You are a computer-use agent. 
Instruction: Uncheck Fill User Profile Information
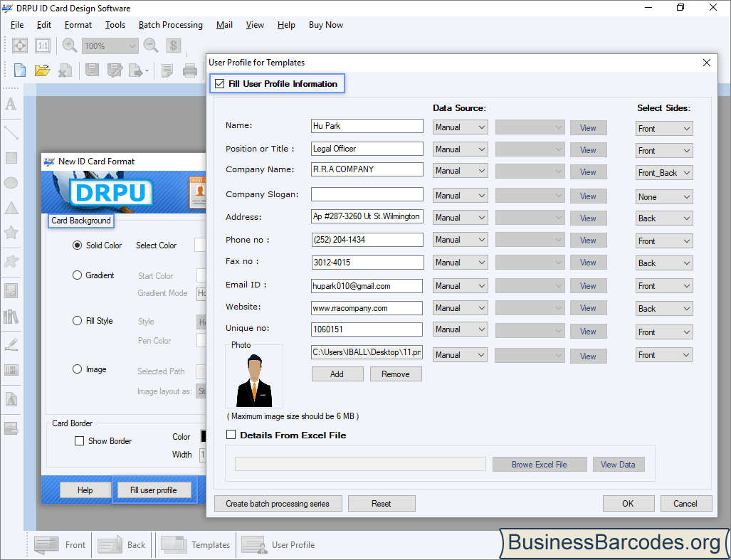pos(219,84)
